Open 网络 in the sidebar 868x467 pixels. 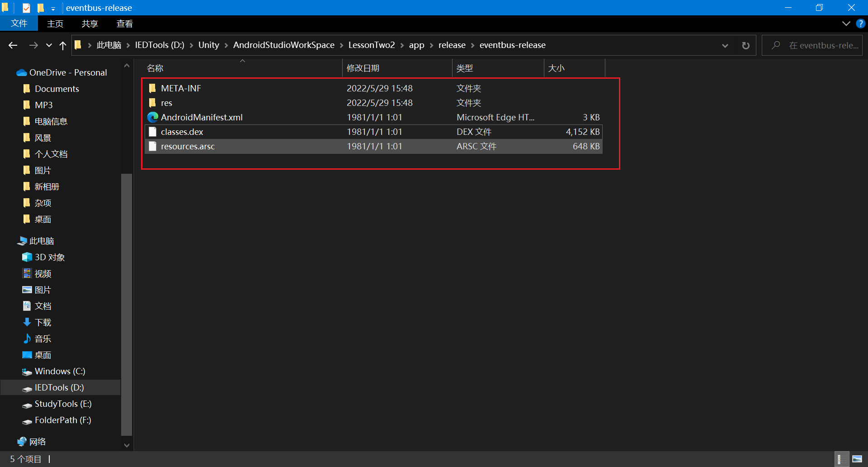31,442
